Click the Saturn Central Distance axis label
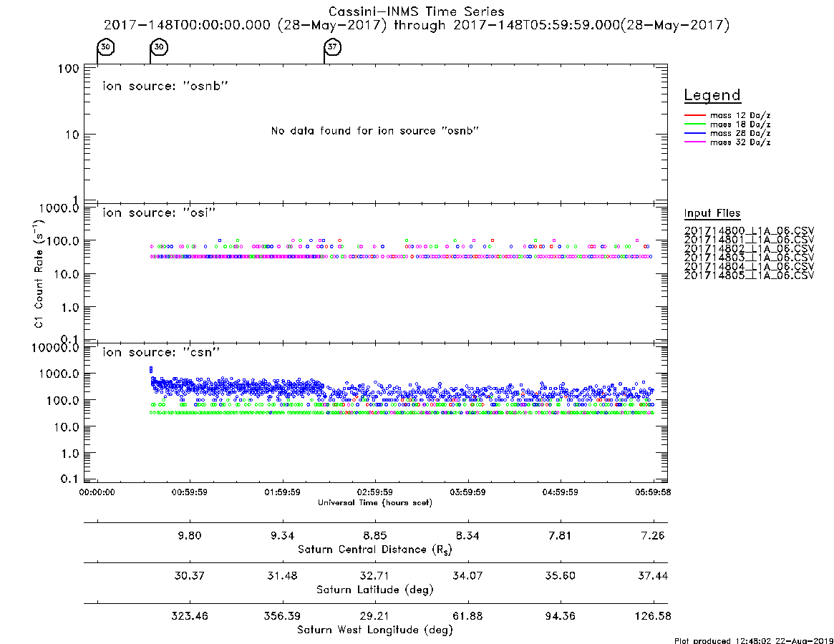 (375, 550)
